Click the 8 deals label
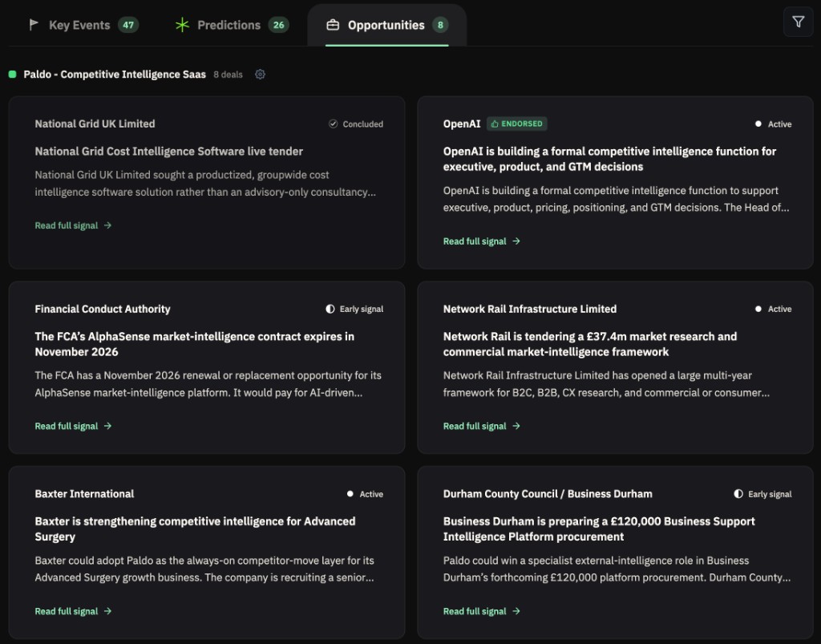The image size is (821, 644). click(228, 75)
